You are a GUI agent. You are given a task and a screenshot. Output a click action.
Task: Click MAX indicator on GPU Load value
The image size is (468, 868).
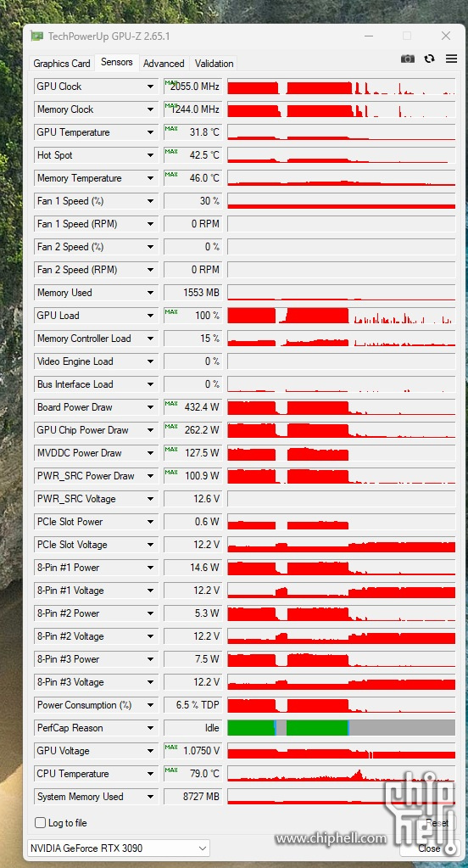point(171,311)
